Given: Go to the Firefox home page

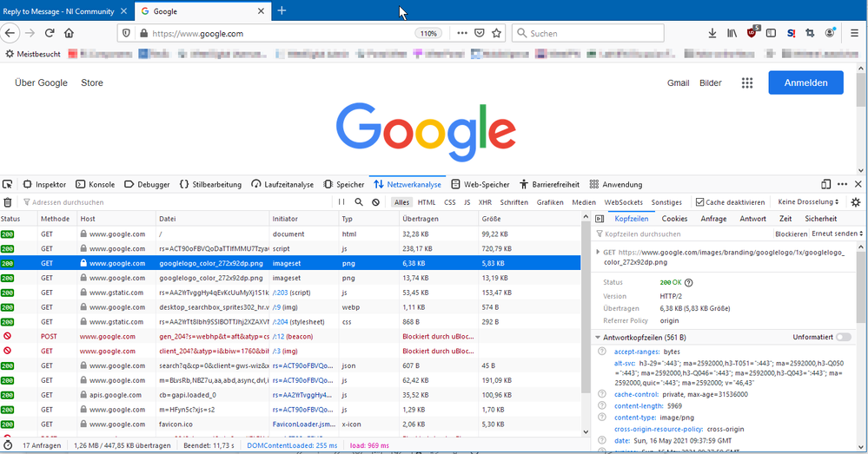Looking at the screenshot, I should click(x=69, y=33).
